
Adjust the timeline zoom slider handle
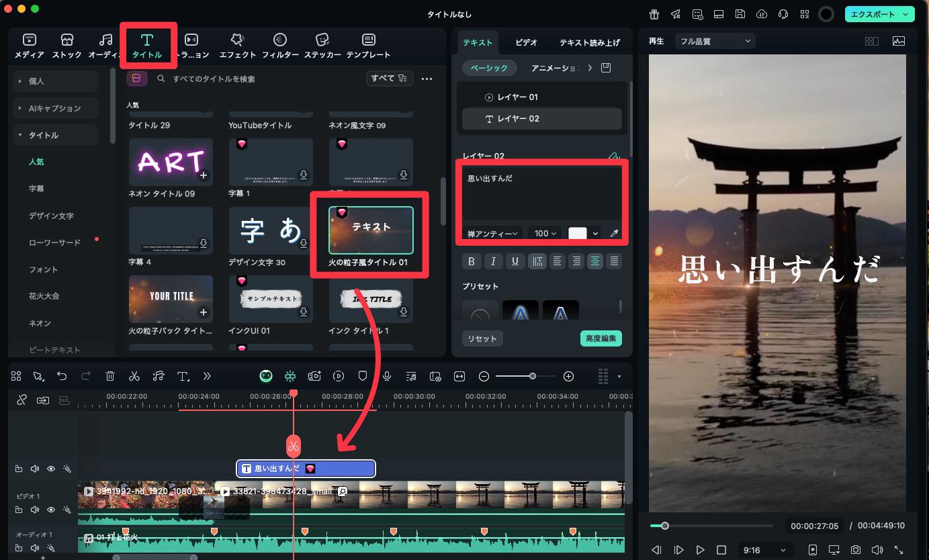click(533, 376)
